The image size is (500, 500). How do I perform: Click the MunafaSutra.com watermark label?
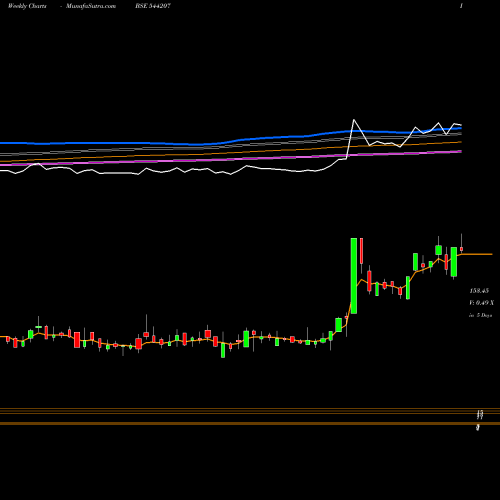[x=91, y=6]
